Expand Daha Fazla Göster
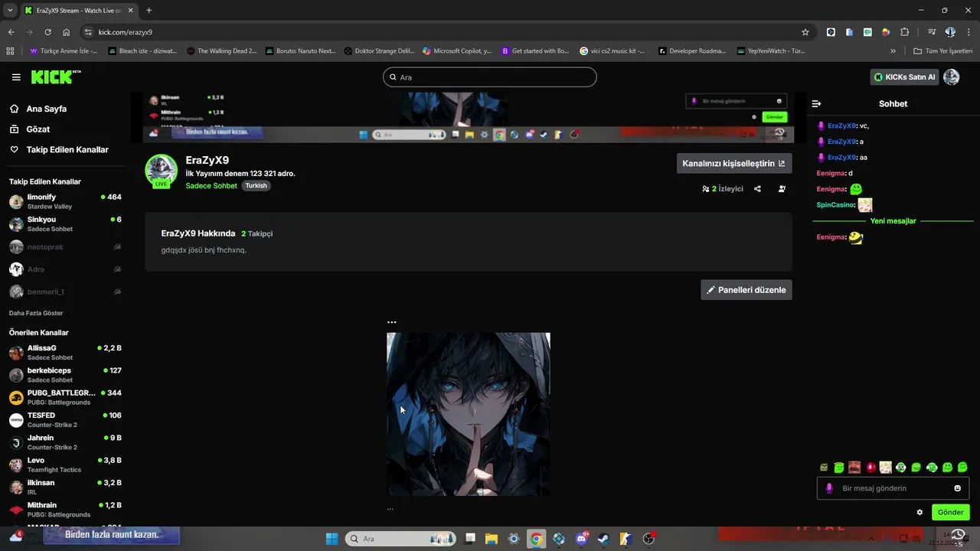This screenshot has width=980, height=551. click(36, 313)
